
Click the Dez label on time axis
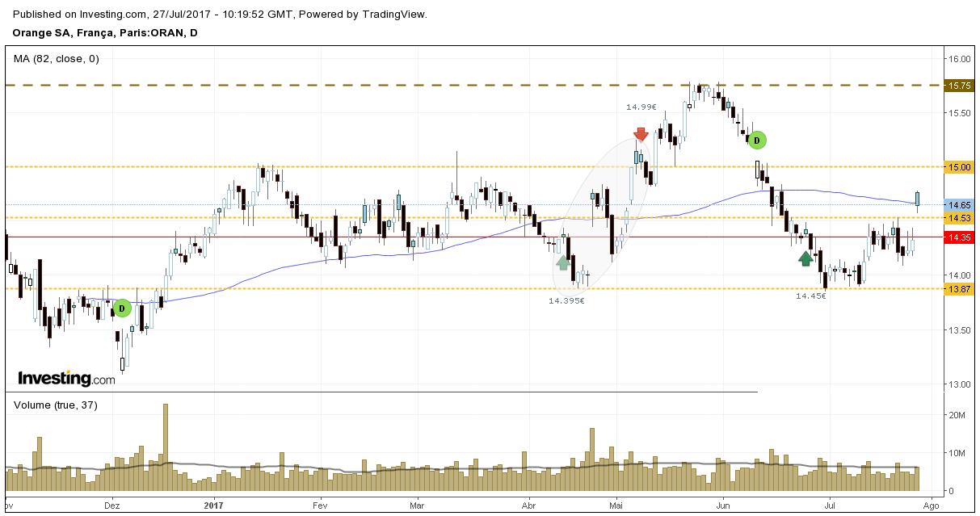coord(112,506)
